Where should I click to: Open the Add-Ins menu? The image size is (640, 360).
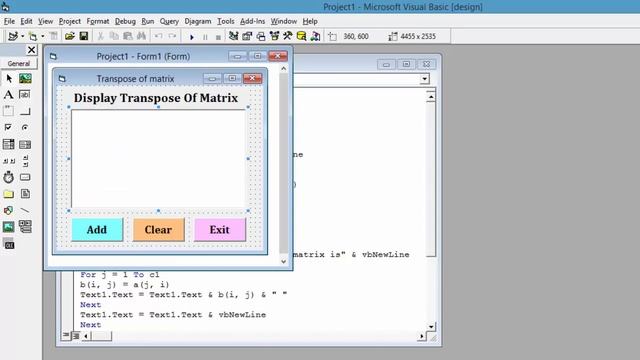(252, 21)
